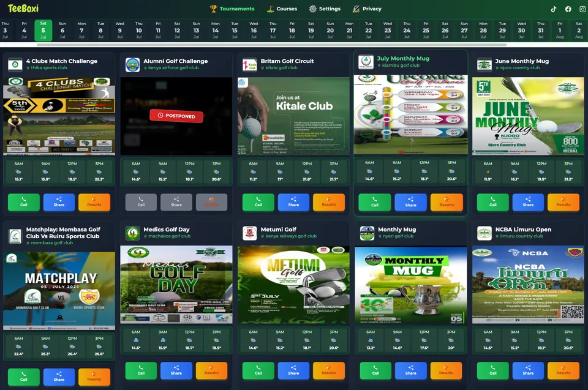View Results for June Monthly Mug

click(x=563, y=202)
